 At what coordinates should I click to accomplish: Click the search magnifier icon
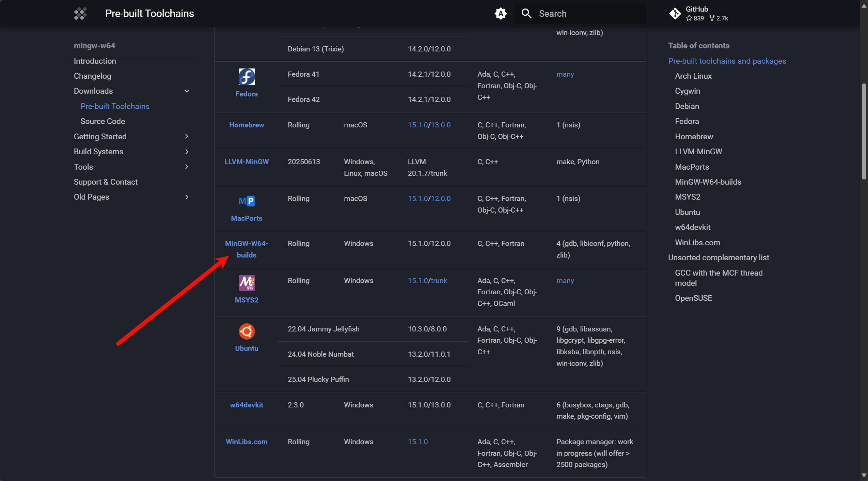coord(526,14)
